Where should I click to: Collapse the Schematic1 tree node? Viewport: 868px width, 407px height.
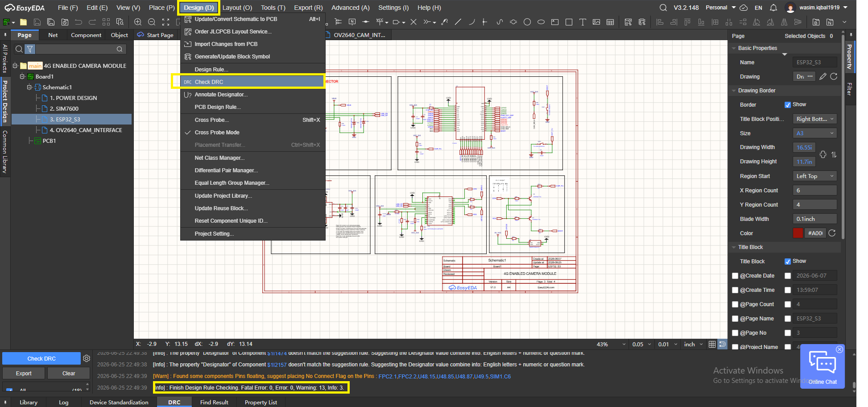29,87
